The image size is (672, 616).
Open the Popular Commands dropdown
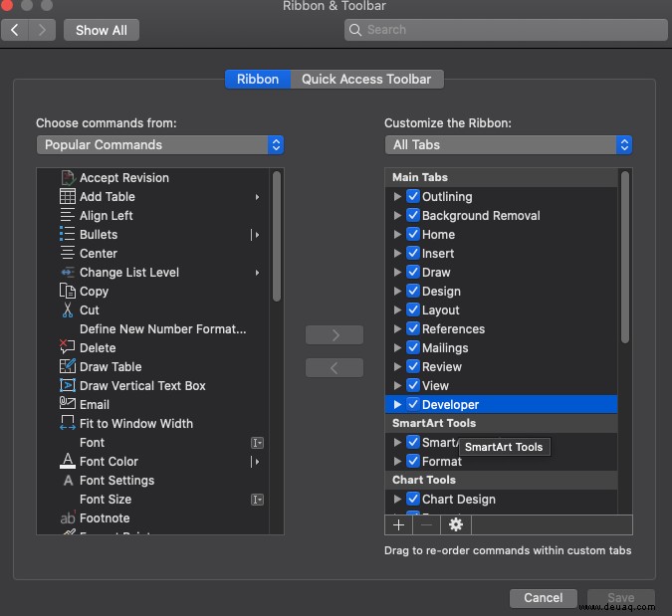(x=160, y=144)
